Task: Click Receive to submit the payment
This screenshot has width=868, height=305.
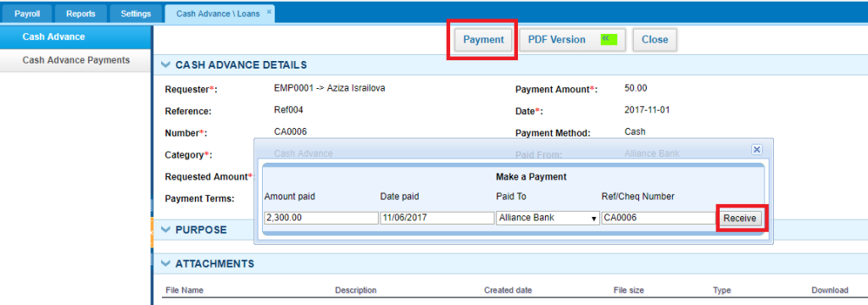Action: [739, 218]
